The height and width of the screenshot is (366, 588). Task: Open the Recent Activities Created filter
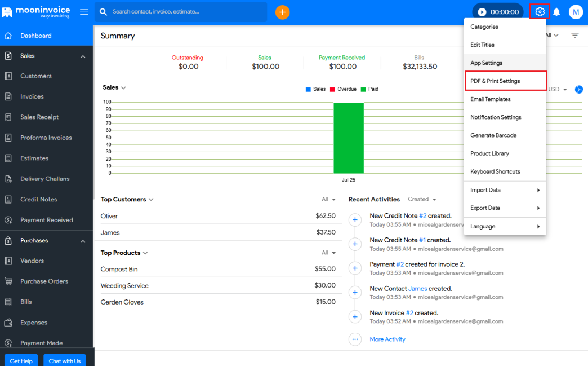(422, 200)
